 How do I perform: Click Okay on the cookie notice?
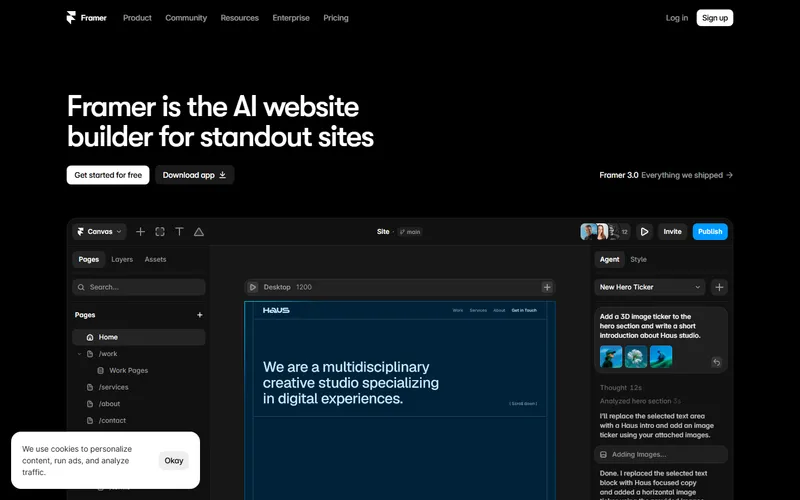coord(173,461)
